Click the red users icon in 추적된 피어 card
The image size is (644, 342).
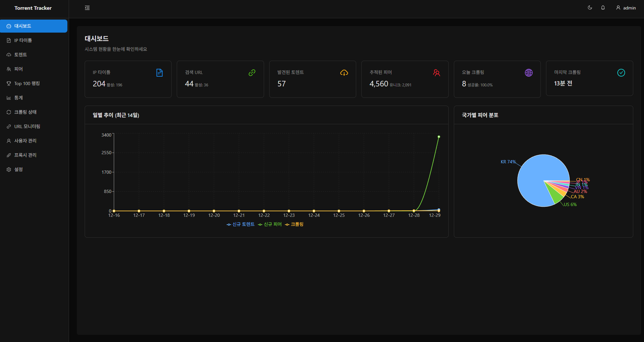pos(436,73)
